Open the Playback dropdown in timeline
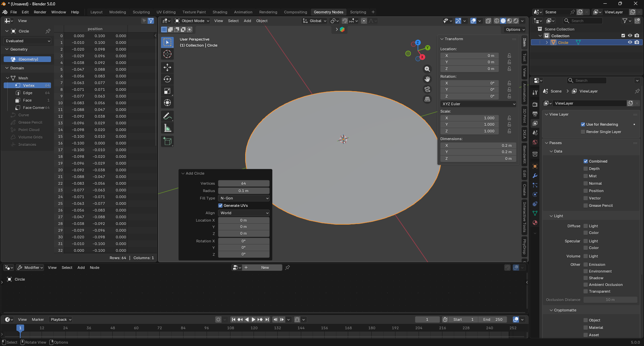The image size is (644, 346). [x=61, y=320]
